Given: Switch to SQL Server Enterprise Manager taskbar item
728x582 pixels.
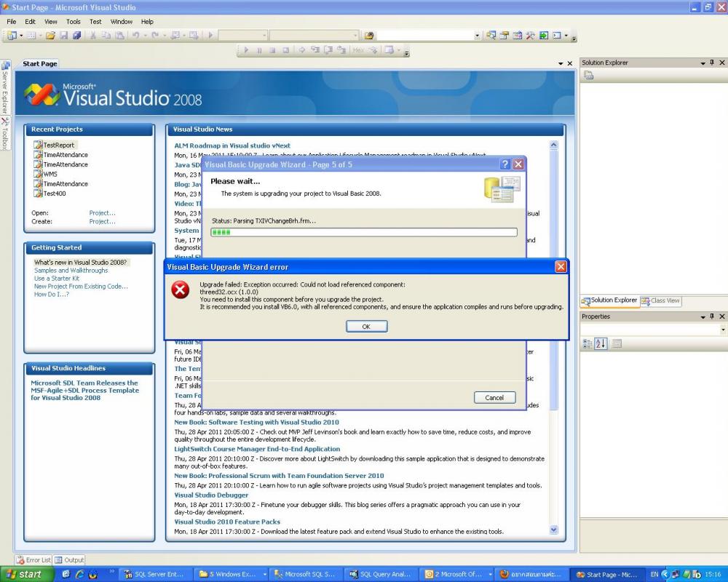Looking at the screenshot, I should [x=154, y=574].
